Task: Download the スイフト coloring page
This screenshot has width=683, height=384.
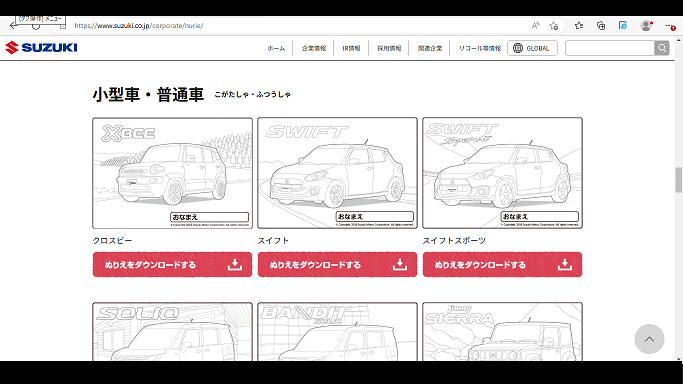Action: [x=337, y=264]
